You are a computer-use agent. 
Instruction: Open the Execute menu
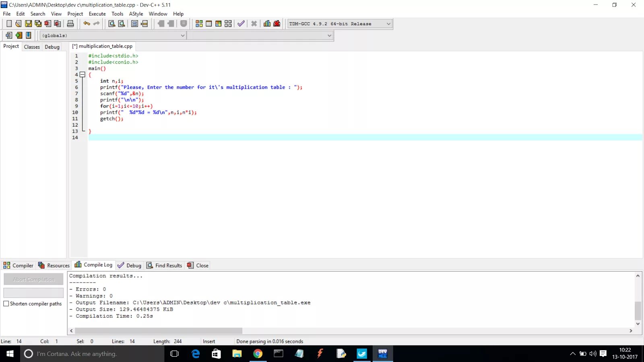point(97,14)
